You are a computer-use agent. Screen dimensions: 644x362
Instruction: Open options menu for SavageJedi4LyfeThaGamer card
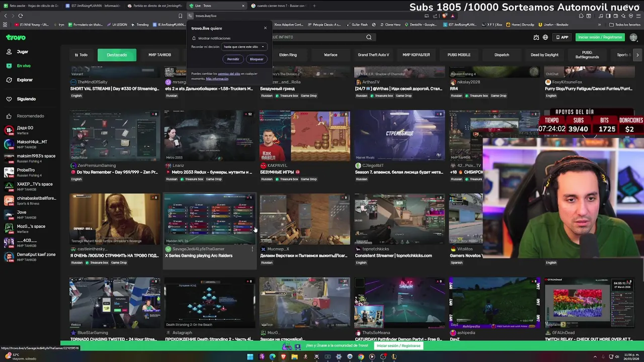[x=252, y=249]
